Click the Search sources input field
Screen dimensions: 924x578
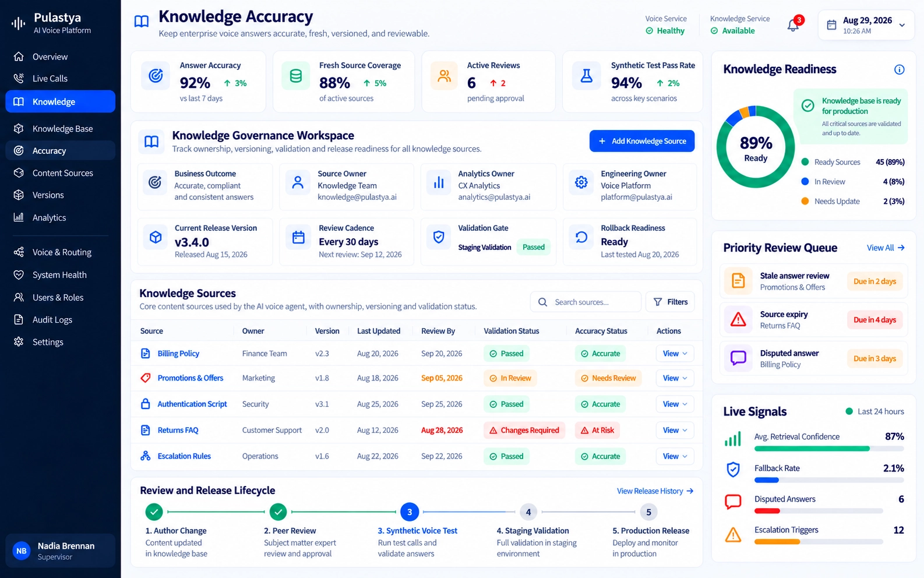586,302
